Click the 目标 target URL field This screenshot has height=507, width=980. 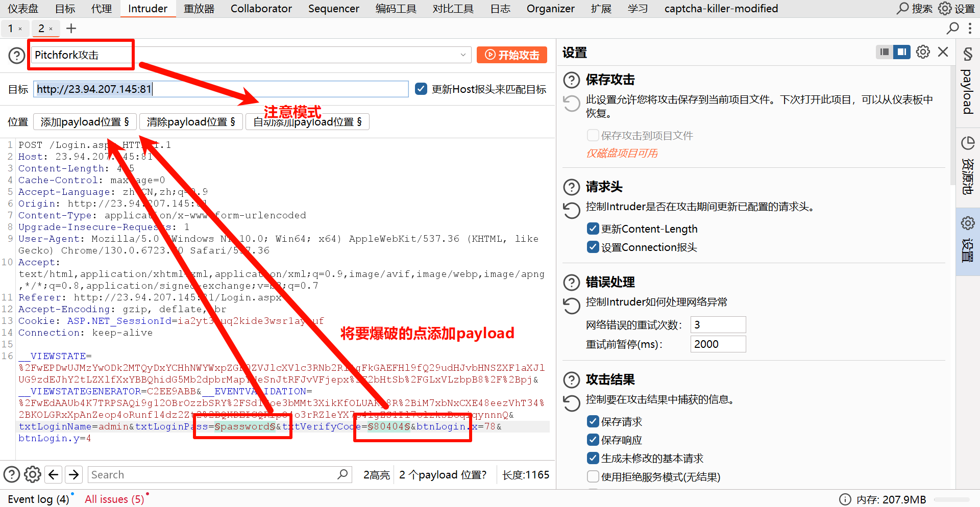coord(220,89)
